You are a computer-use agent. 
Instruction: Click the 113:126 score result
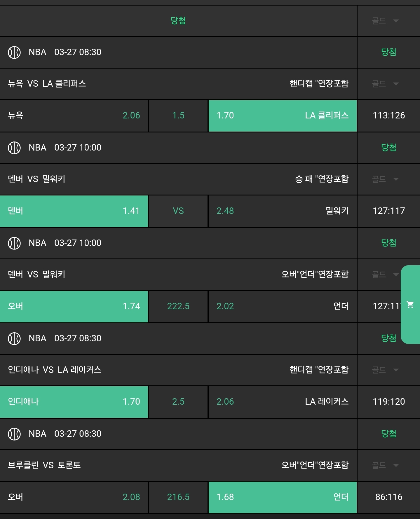[x=388, y=116]
